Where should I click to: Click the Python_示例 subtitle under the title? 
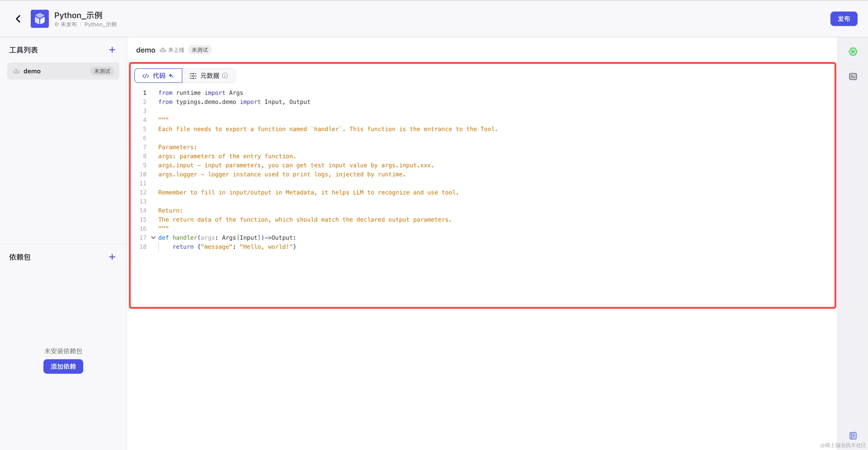pos(100,24)
